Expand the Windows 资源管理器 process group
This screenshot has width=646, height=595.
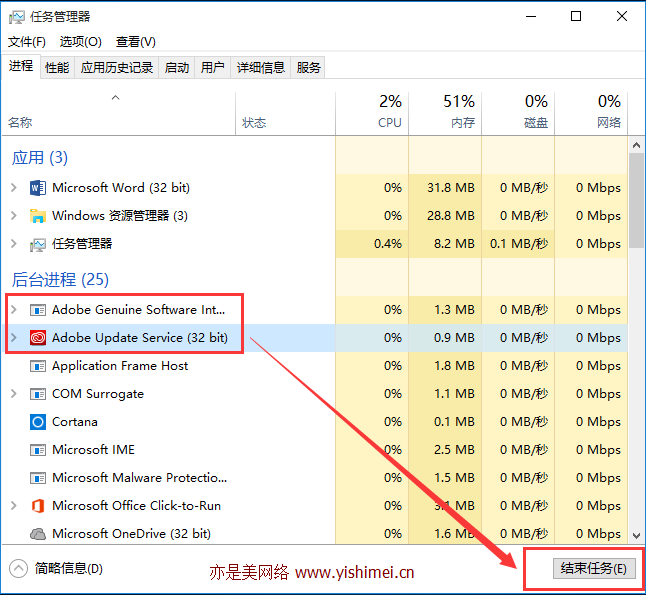pos(14,216)
